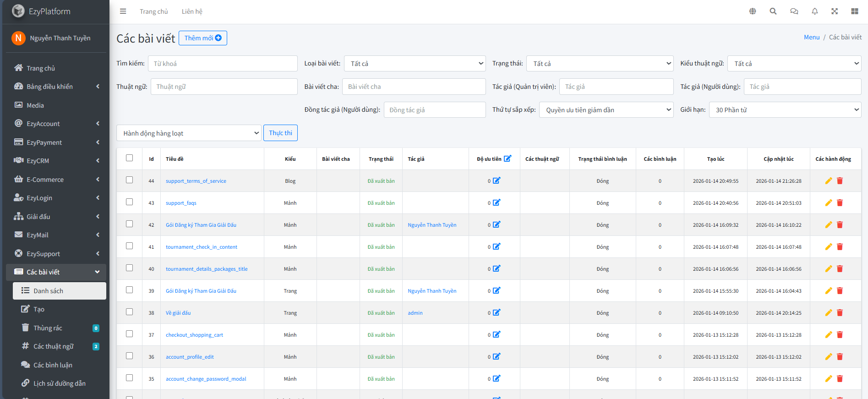Check the checkbox for post 44
This screenshot has height=399, width=868.
(130, 180)
